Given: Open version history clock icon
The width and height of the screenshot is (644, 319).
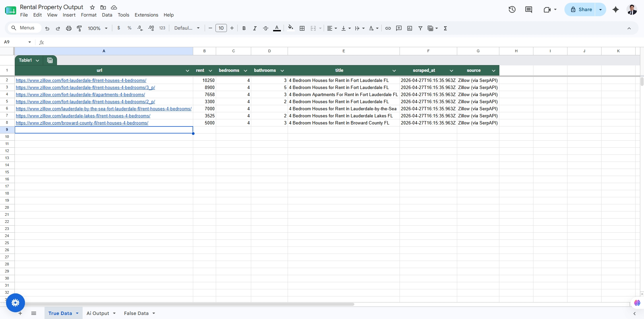Looking at the screenshot, I should 512,9.
